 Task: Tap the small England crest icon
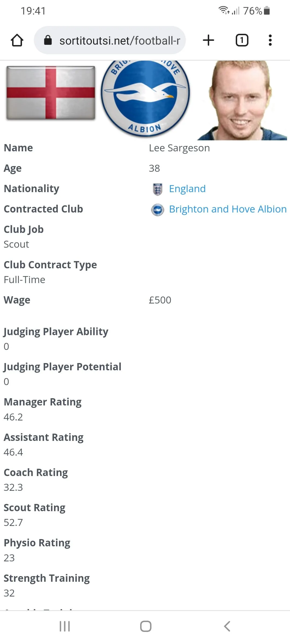point(158,189)
